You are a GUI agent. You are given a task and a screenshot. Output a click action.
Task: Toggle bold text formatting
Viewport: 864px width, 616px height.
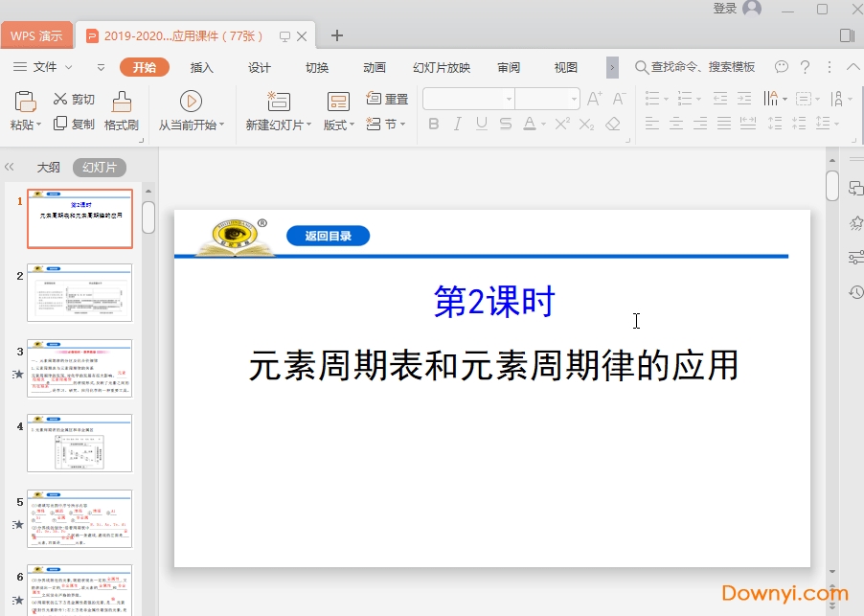coord(434,124)
